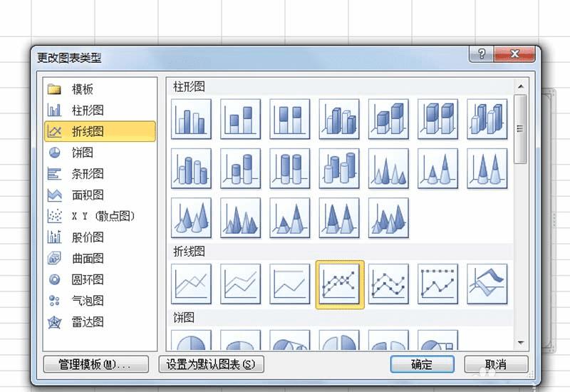The height and width of the screenshot is (392, 570).
Task: Open the 气泡图 category
Action: (100, 301)
